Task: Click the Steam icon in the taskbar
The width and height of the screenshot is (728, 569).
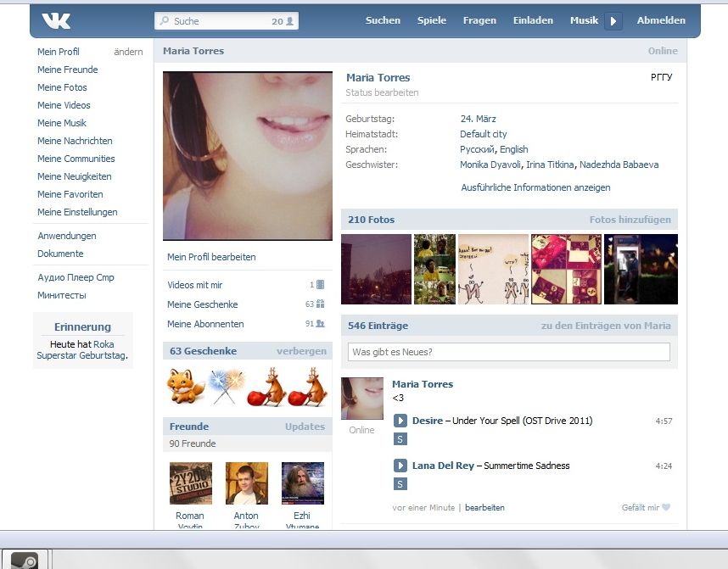Action: [x=24, y=561]
